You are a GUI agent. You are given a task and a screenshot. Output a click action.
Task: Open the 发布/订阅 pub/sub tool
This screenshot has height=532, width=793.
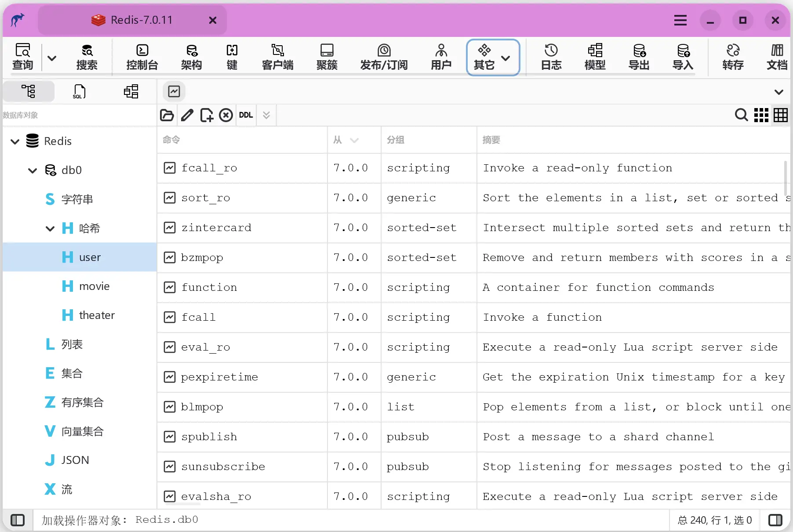click(x=384, y=57)
